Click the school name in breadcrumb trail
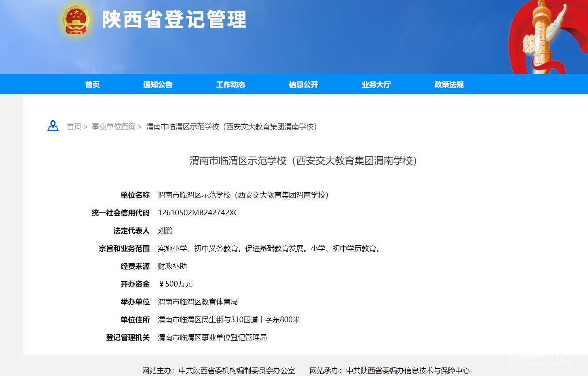588x376 pixels. click(232, 127)
